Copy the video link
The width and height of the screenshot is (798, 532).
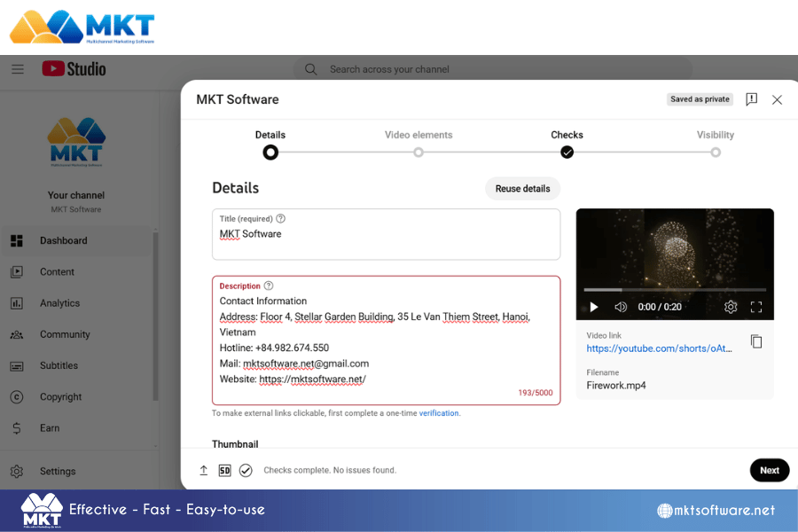(x=756, y=341)
